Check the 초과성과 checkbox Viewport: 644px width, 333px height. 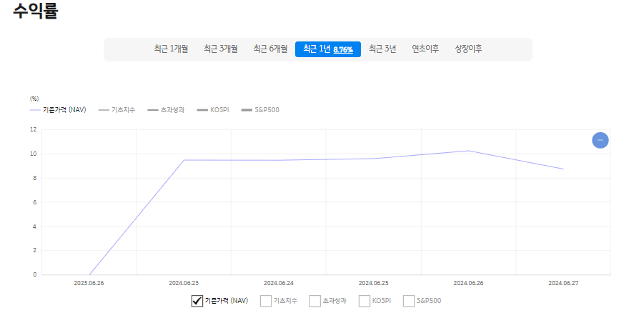(314, 301)
